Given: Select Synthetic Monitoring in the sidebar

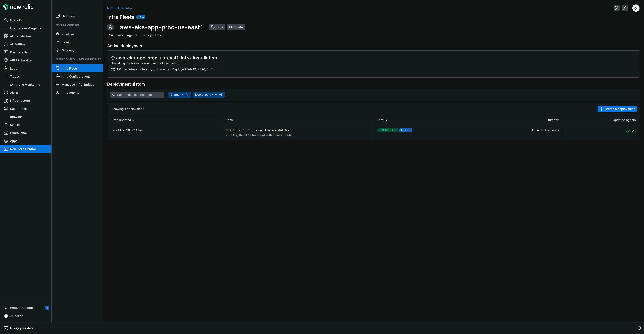Looking at the screenshot, I should tap(25, 85).
